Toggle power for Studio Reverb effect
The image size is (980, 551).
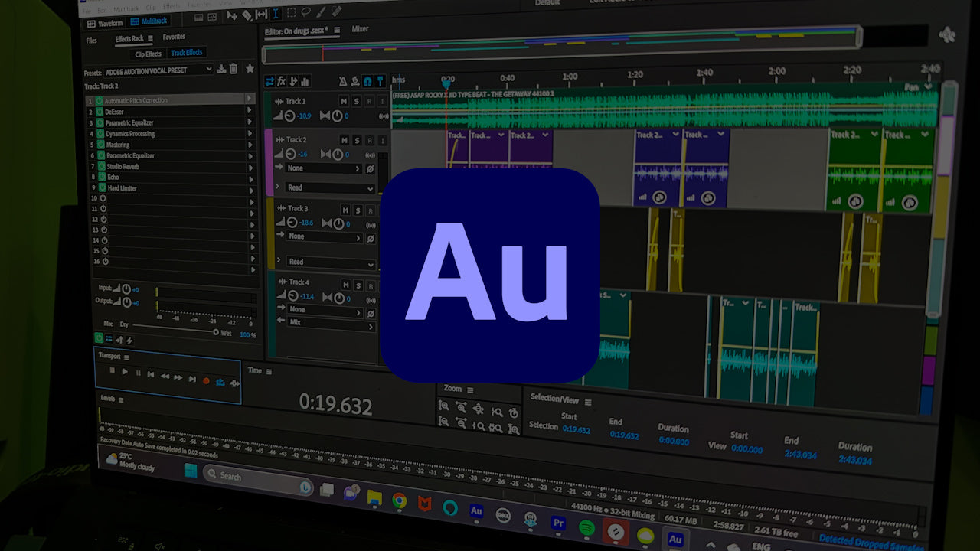point(102,167)
